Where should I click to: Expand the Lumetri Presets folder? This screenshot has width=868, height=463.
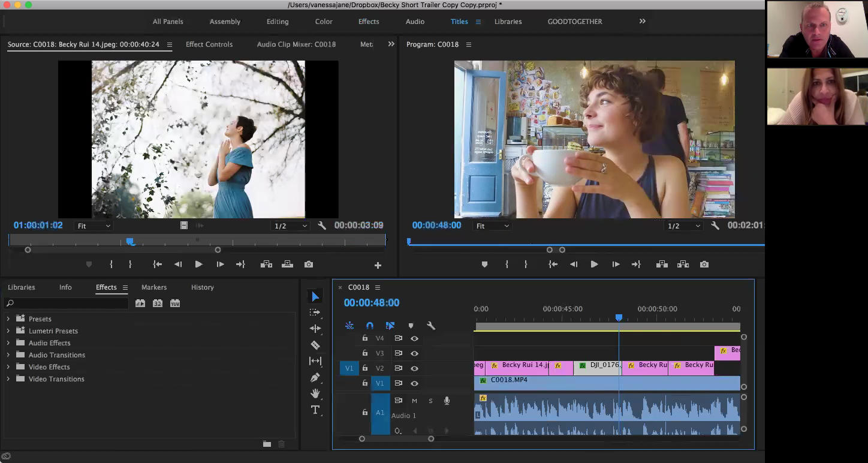[8, 331]
